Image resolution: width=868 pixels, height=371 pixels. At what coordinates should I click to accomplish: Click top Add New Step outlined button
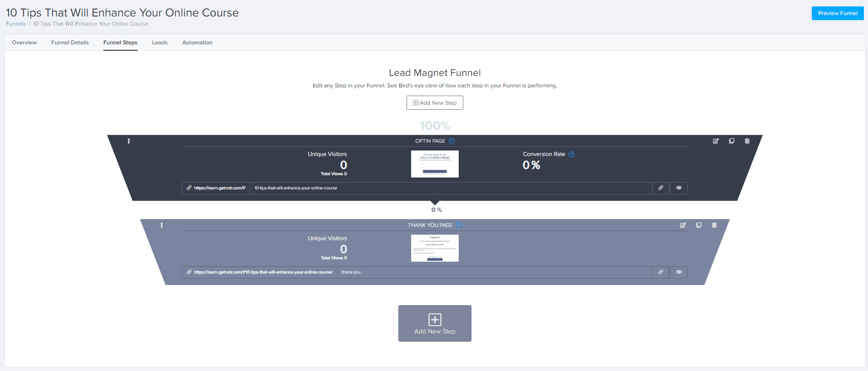(x=434, y=103)
